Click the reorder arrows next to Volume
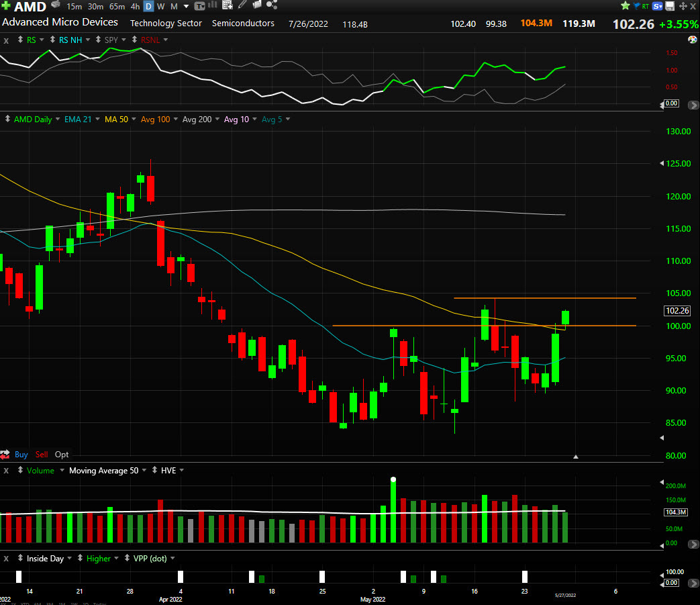Image resolution: width=700 pixels, height=605 pixels. click(x=20, y=470)
